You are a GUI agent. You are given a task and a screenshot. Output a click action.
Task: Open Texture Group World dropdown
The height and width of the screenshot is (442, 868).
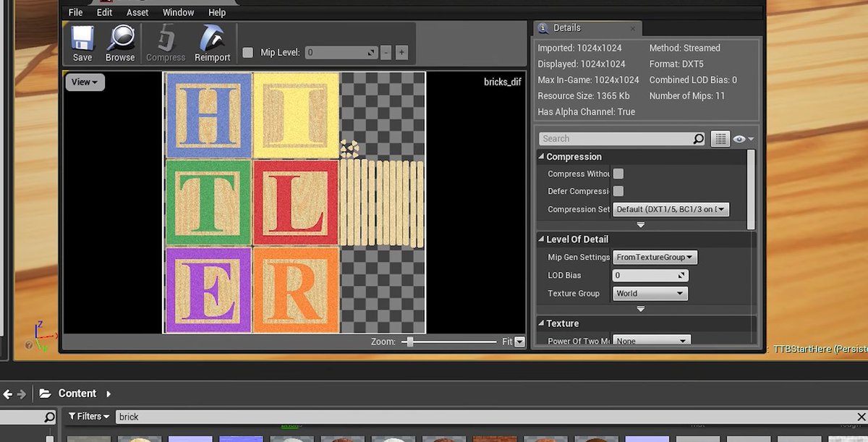pyautogui.click(x=650, y=293)
